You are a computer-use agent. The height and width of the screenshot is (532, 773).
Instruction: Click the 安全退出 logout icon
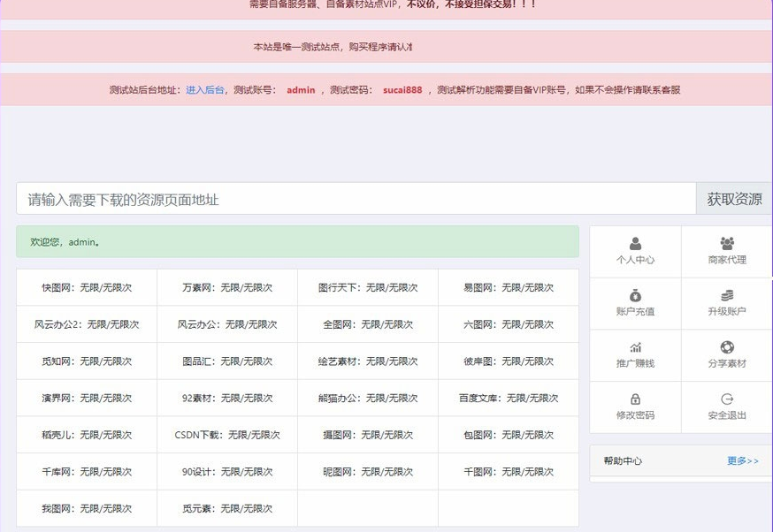[727, 399]
